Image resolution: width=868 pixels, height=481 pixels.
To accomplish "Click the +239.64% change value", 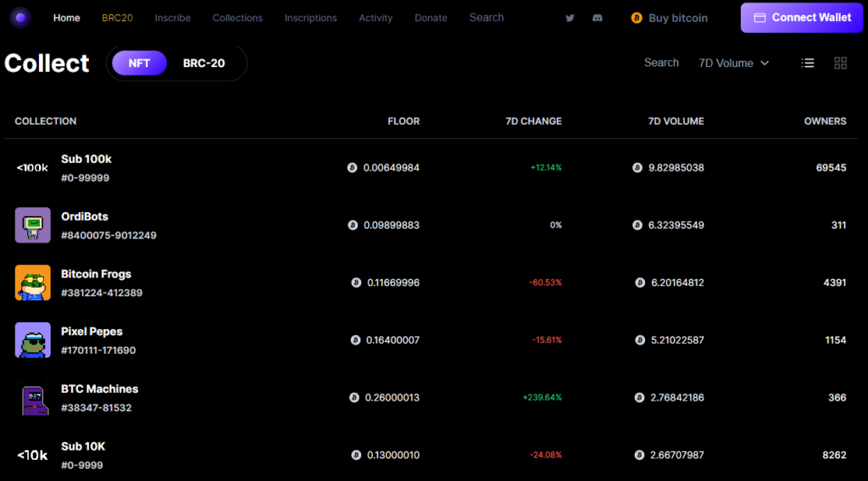I will tap(542, 397).
